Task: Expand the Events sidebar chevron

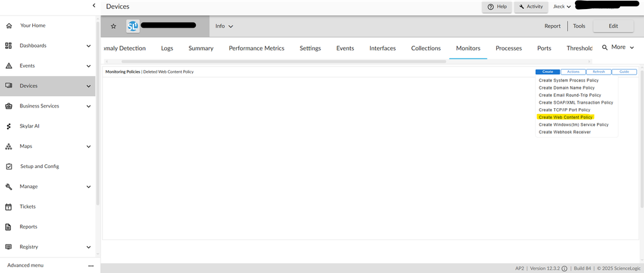Action: (x=88, y=66)
